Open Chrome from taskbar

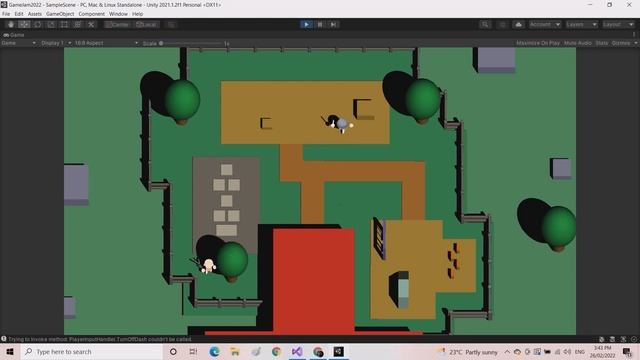tap(276, 352)
